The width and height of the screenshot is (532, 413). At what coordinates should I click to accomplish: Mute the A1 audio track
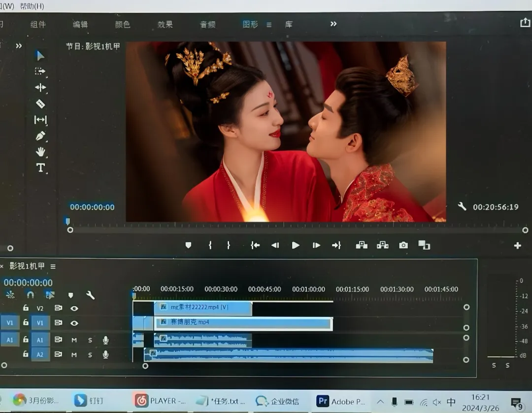74,340
